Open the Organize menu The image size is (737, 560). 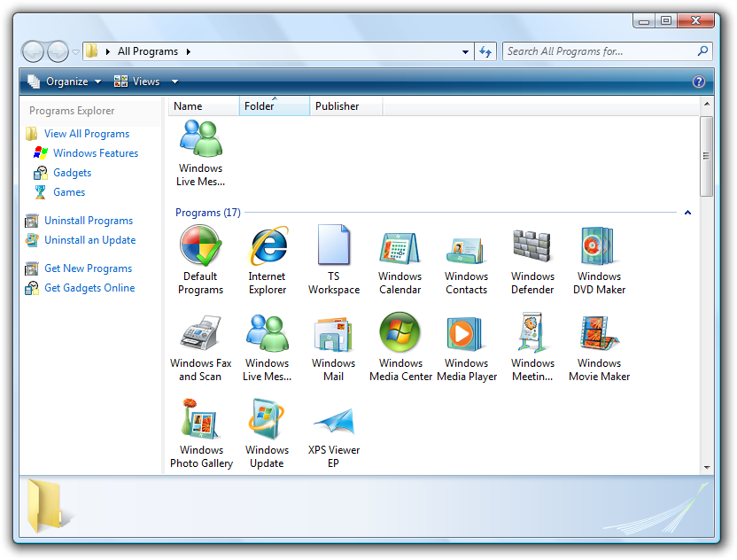point(65,82)
